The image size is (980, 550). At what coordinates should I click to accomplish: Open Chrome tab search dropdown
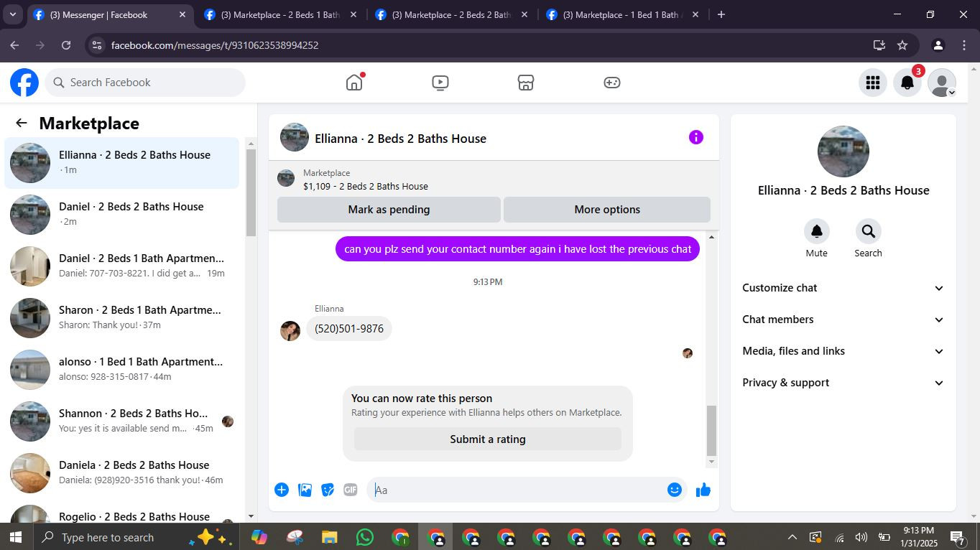13,14
